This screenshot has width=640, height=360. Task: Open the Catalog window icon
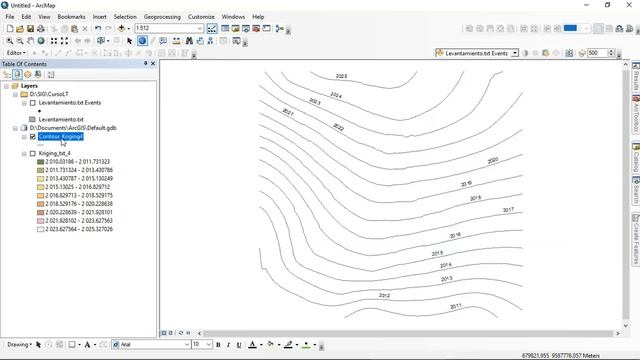point(236,29)
